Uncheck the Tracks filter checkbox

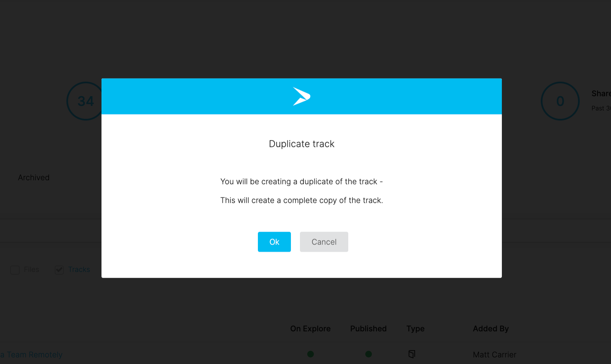(59, 270)
